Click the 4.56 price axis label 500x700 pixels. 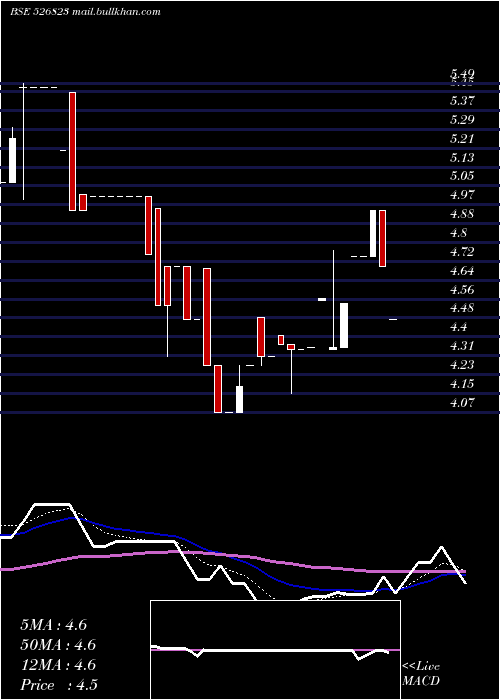(x=462, y=289)
